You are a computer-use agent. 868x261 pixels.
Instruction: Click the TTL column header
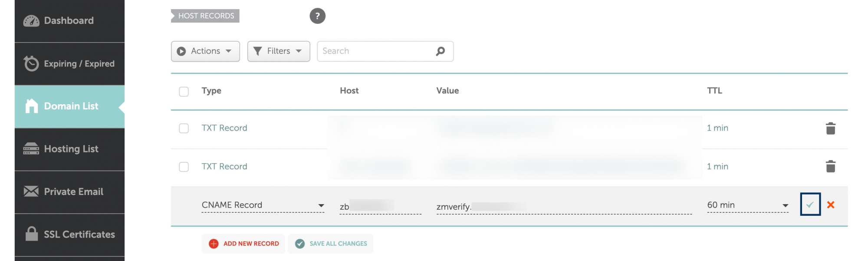(x=714, y=91)
